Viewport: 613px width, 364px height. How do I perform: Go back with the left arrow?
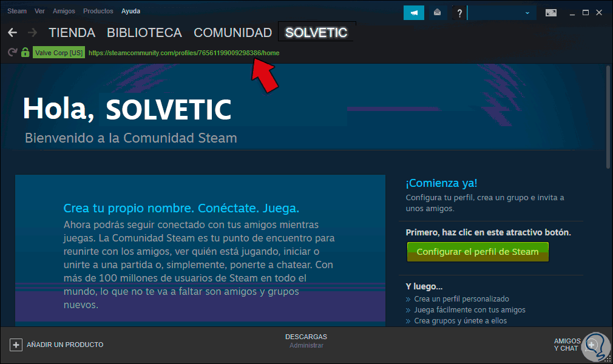point(13,32)
